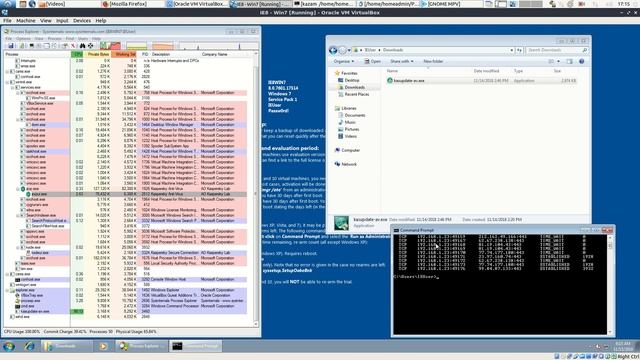Click New folder in Explorer toolbar
The image size is (640, 360).
coord(433,61)
